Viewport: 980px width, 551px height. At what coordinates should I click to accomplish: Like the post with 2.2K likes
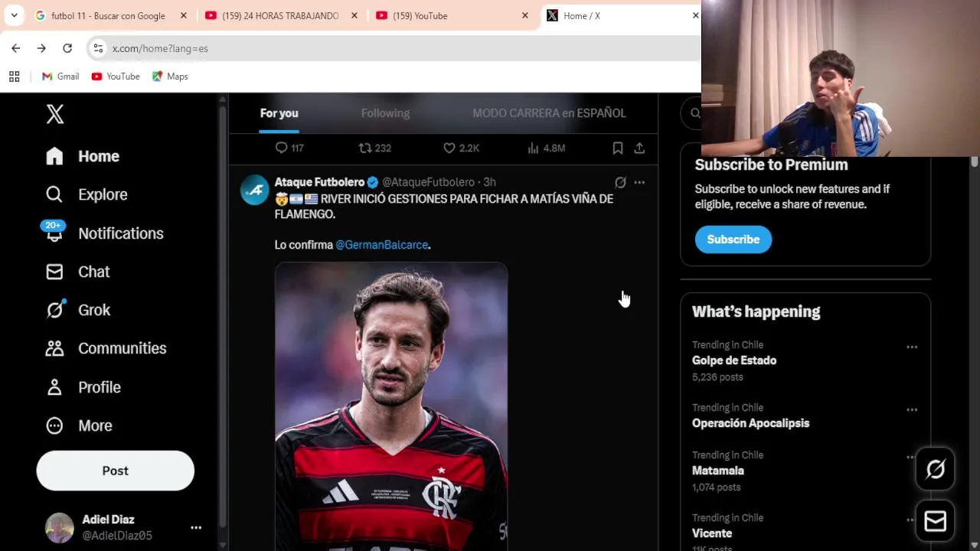pyautogui.click(x=449, y=148)
